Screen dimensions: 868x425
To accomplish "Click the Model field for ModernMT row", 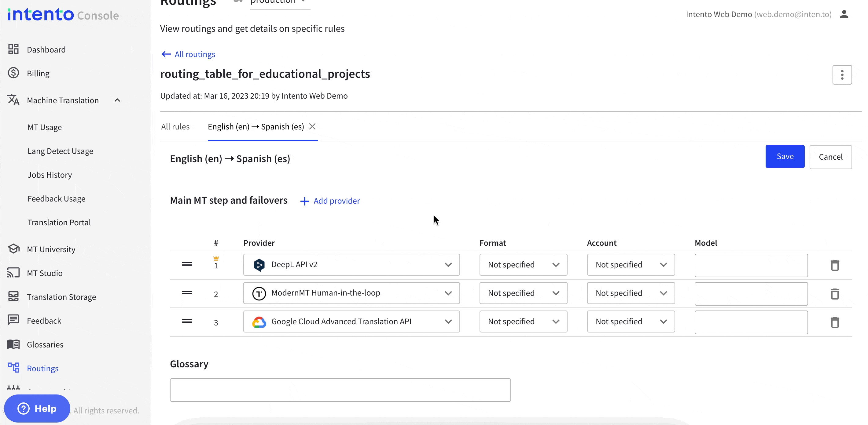I will point(751,294).
